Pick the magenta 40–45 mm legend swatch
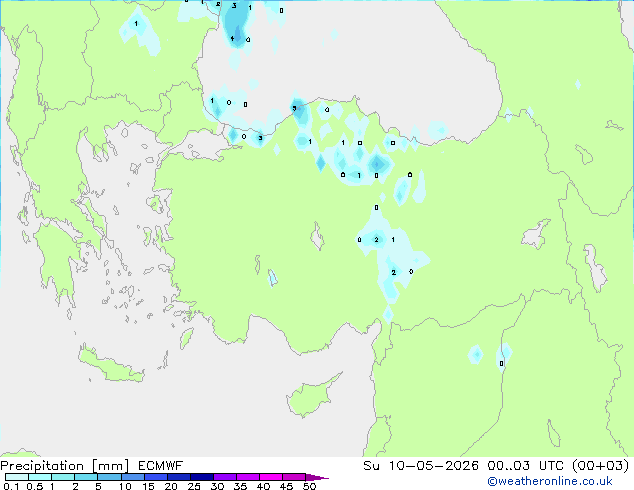 tap(271, 477)
